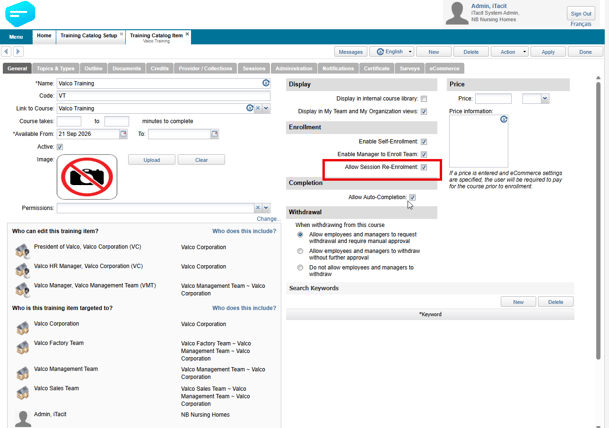The height and width of the screenshot is (428, 609).
Task: Click the Clear image button
Action: point(201,160)
